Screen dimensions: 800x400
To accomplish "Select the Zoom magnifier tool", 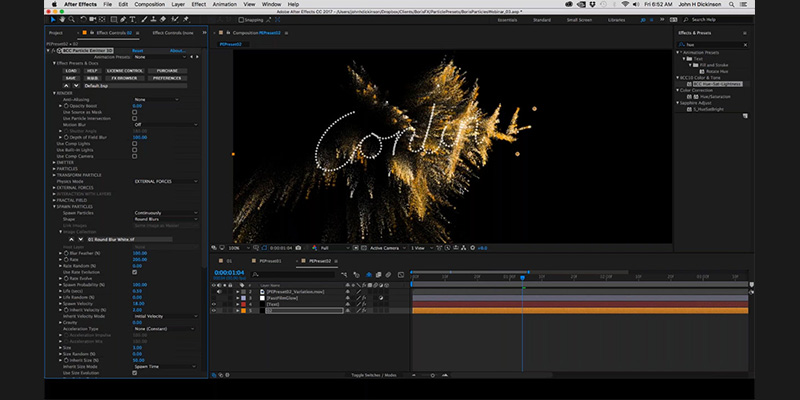I will [x=71, y=19].
